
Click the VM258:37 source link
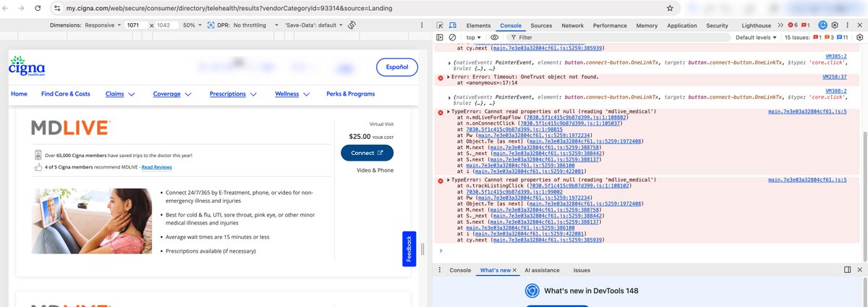coord(835,75)
